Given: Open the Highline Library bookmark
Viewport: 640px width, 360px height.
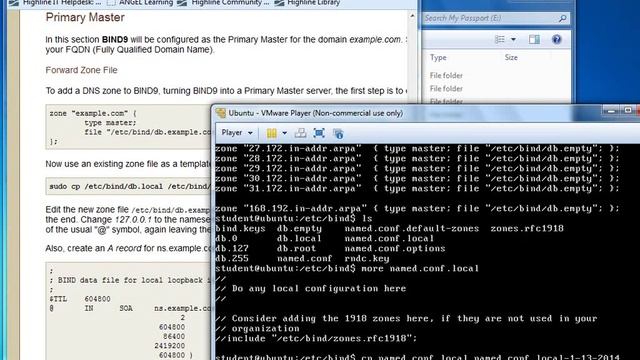Looking at the screenshot, I should (307, 3).
